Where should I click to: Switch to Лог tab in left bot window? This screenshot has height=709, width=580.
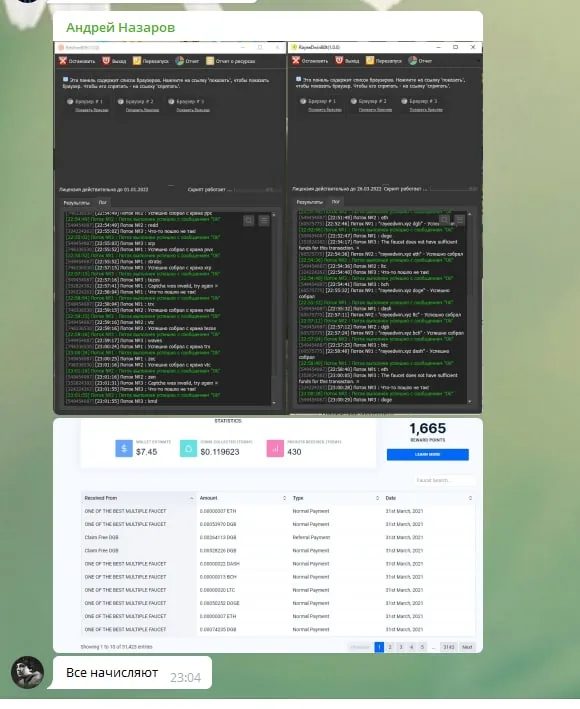(103, 203)
